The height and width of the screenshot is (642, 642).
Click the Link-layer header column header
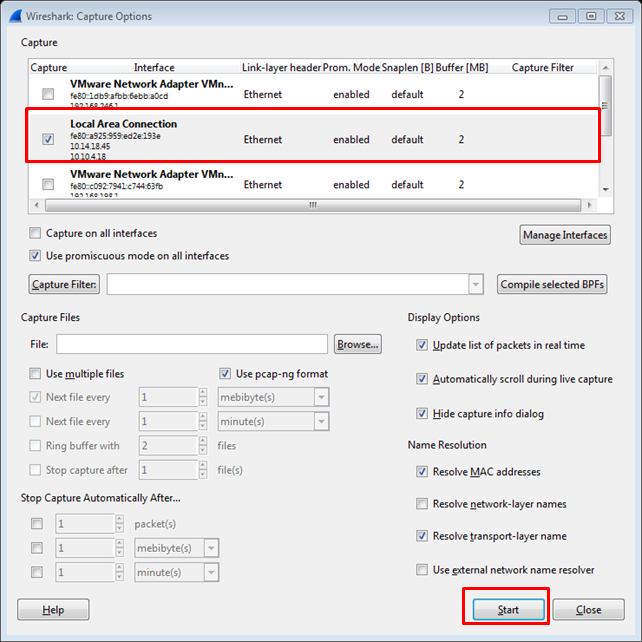281,68
